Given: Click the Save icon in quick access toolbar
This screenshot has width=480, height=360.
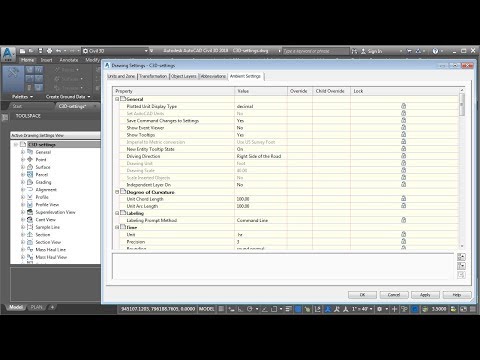Looking at the screenshot, I should click(40, 51).
